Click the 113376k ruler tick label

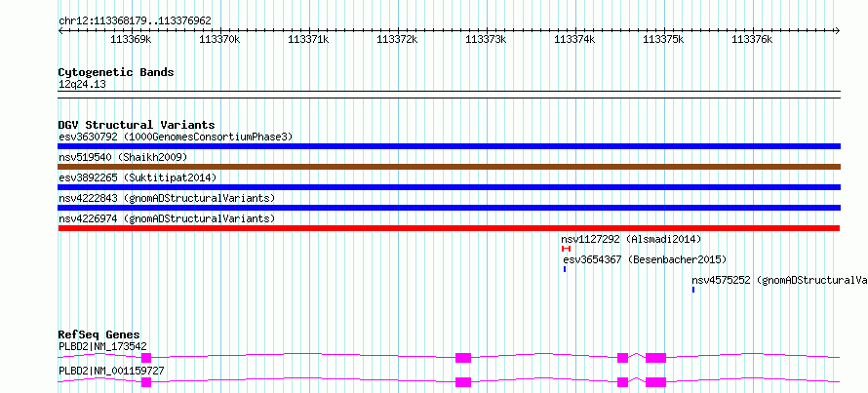click(x=752, y=39)
